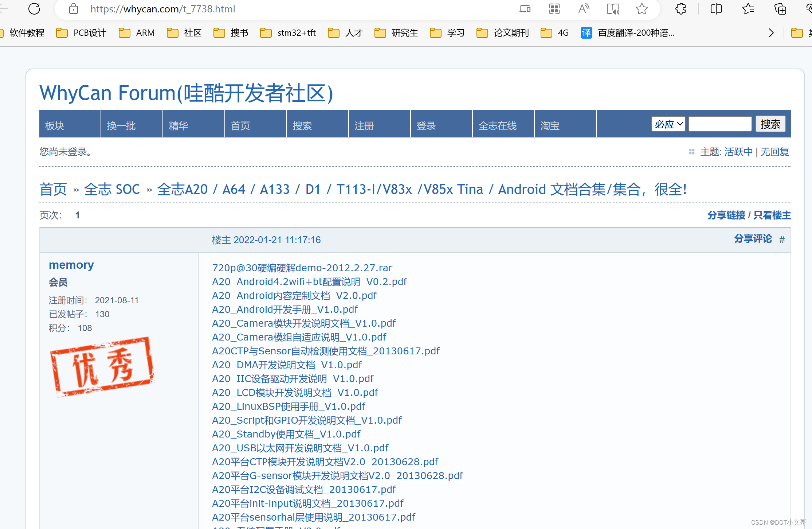Click the site info lock icon

point(74,9)
